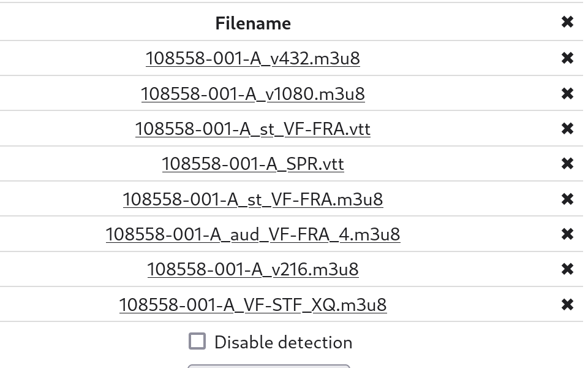Open the 108558-001-A_v216.m3u8 link
The width and height of the screenshot is (588, 368).
click(253, 269)
